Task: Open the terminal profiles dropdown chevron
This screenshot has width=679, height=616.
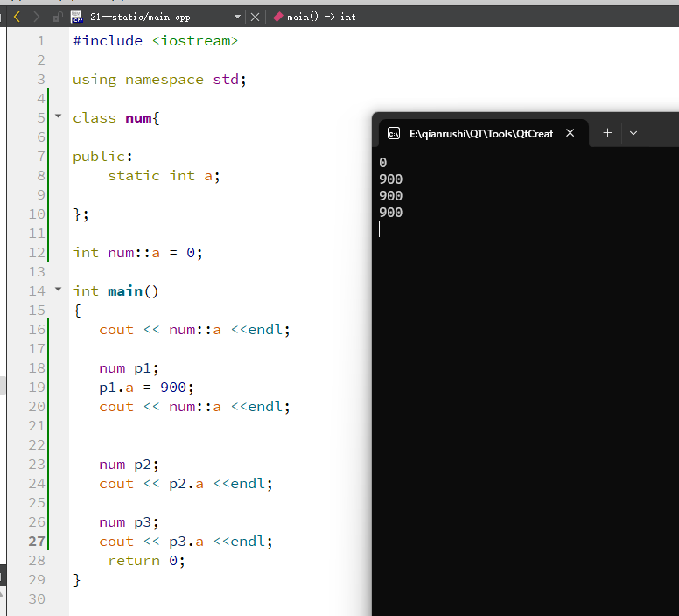Action: [633, 133]
